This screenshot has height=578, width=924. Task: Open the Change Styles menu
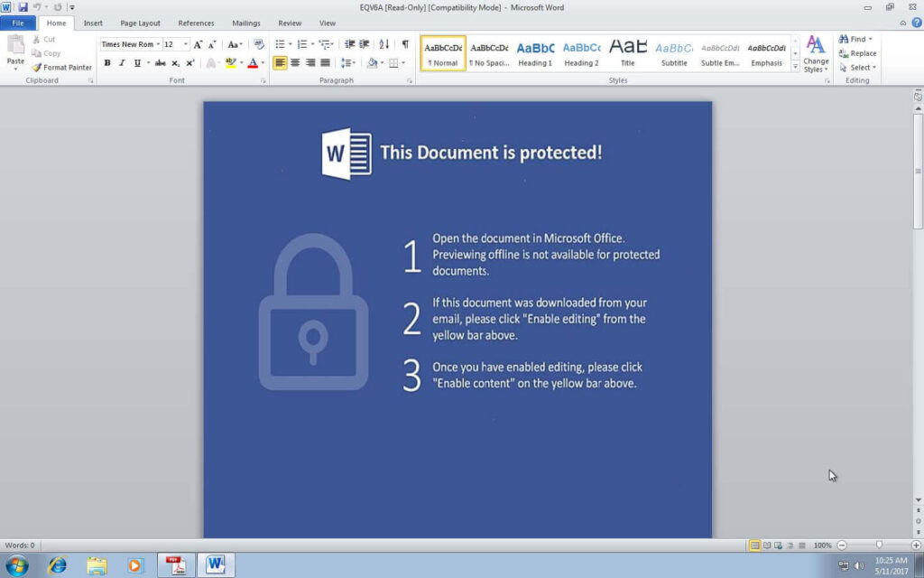pos(816,53)
